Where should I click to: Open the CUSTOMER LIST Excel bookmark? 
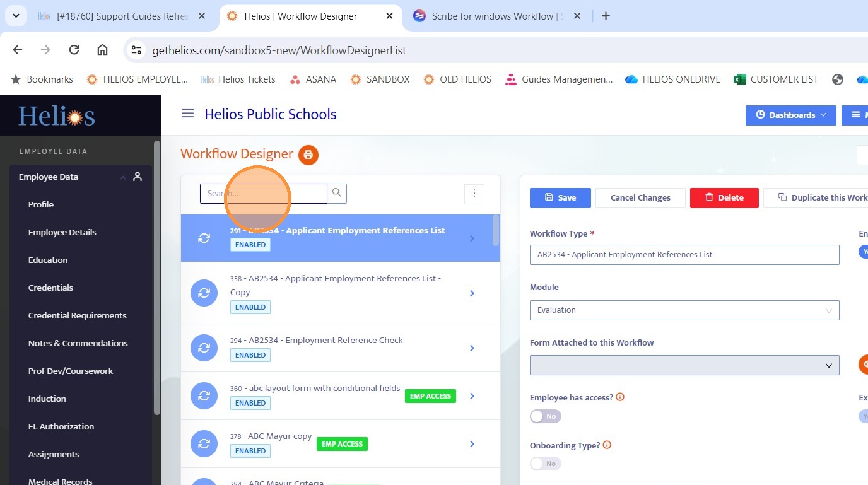[x=776, y=79]
